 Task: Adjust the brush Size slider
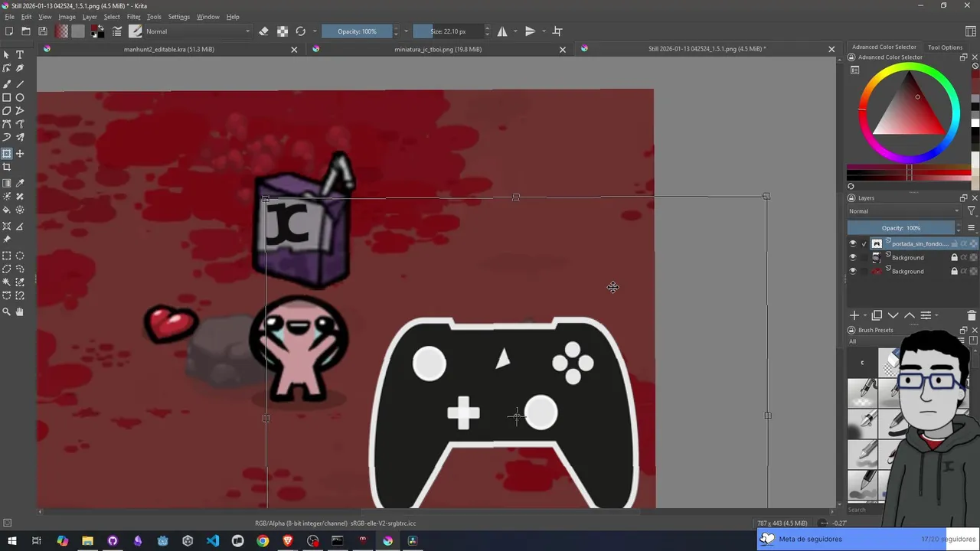448,31
